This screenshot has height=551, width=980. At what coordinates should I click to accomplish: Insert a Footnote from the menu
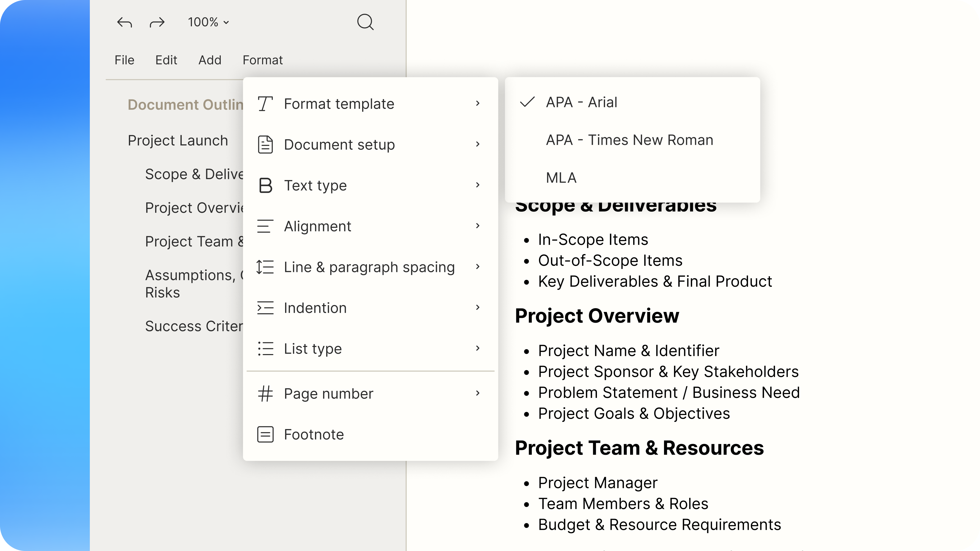click(313, 434)
